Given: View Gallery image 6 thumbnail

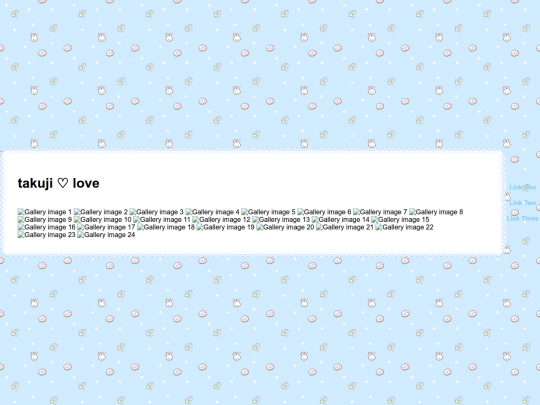Looking at the screenshot, I should (x=324, y=212).
